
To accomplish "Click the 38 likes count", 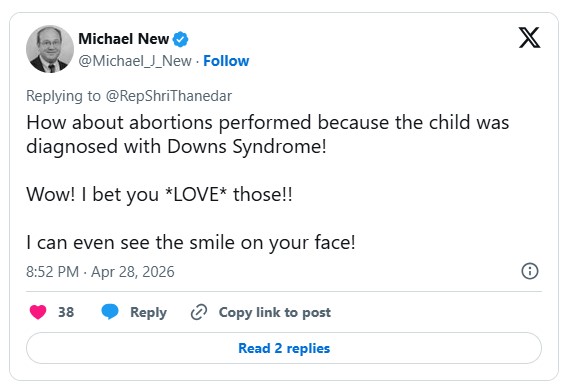I will (x=66, y=312).
